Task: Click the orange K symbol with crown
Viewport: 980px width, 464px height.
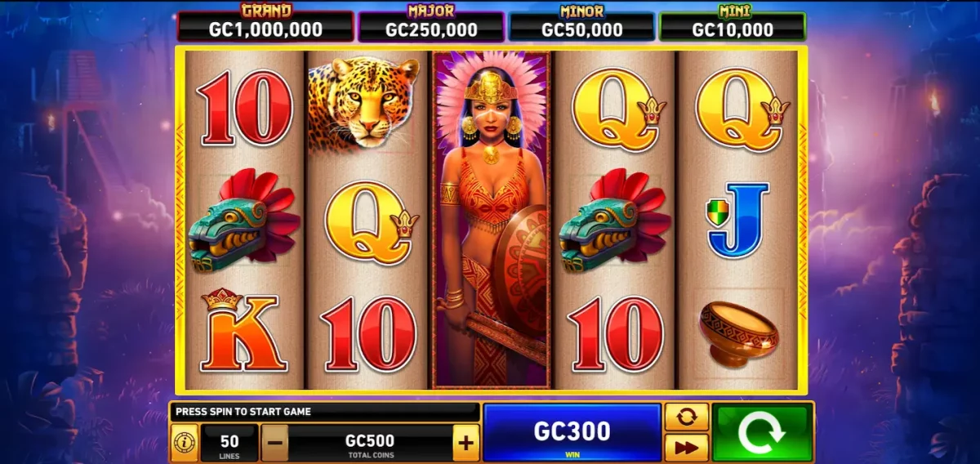Action: click(243, 331)
